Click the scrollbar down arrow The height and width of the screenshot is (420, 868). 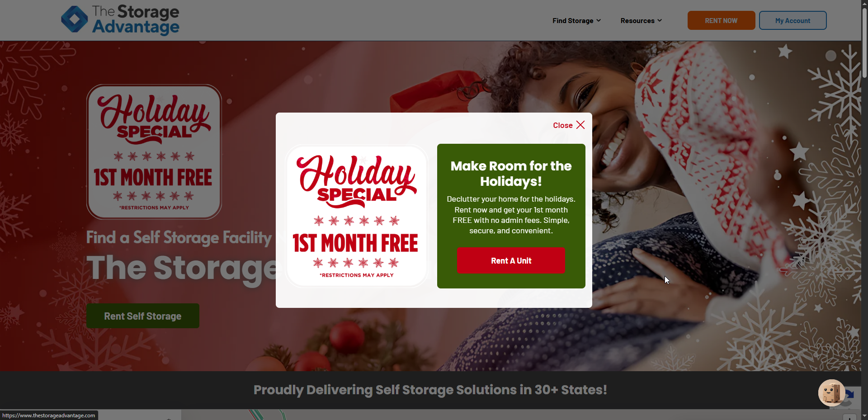[864, 416]
